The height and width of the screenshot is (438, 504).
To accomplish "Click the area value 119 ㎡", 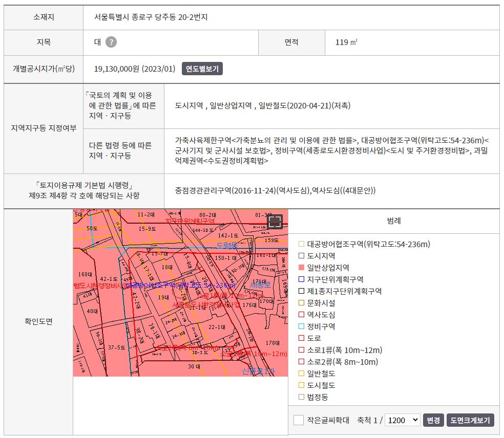I will (346, 42).
